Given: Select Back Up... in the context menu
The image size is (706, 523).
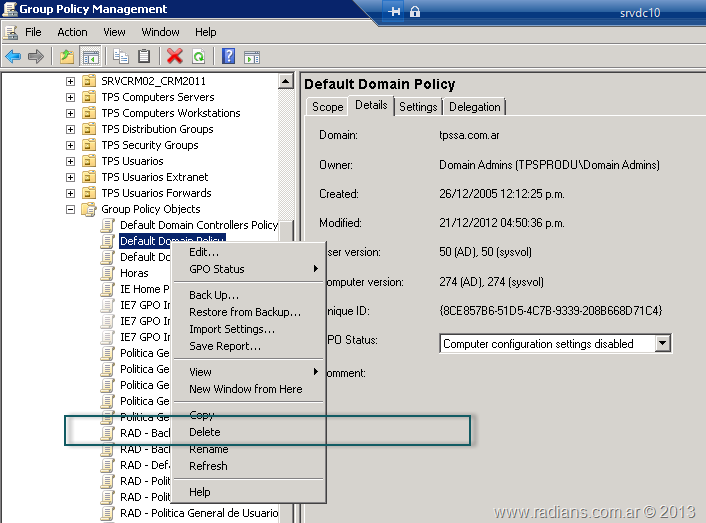Looking at the screenshot, I should pos(214,295).
